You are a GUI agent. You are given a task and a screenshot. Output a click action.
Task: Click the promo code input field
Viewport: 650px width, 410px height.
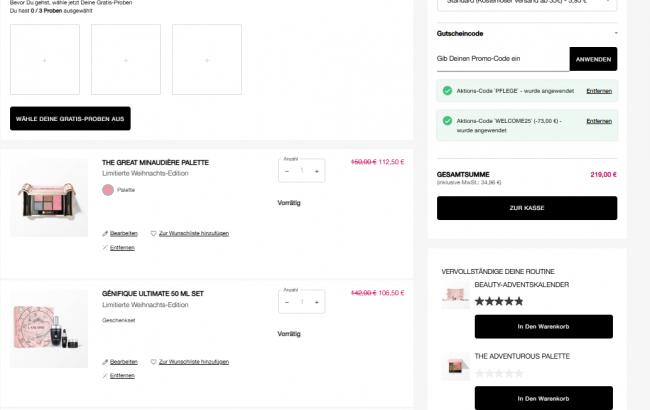[502, 59]
